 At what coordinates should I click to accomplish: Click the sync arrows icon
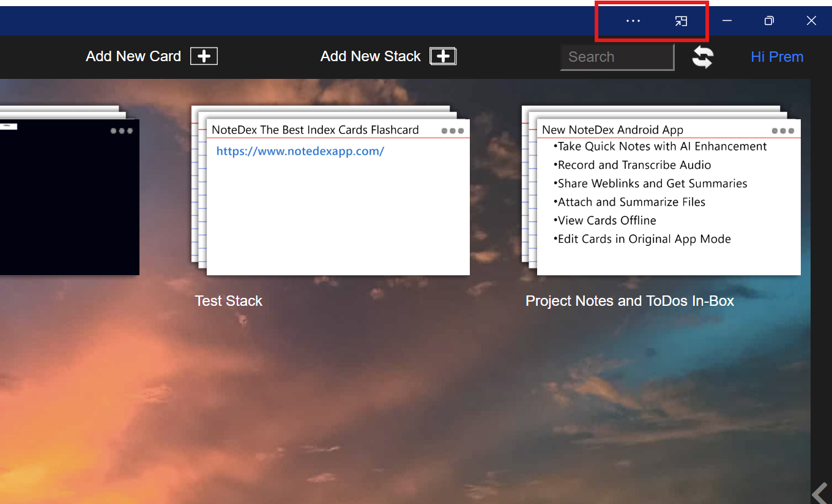702,57
